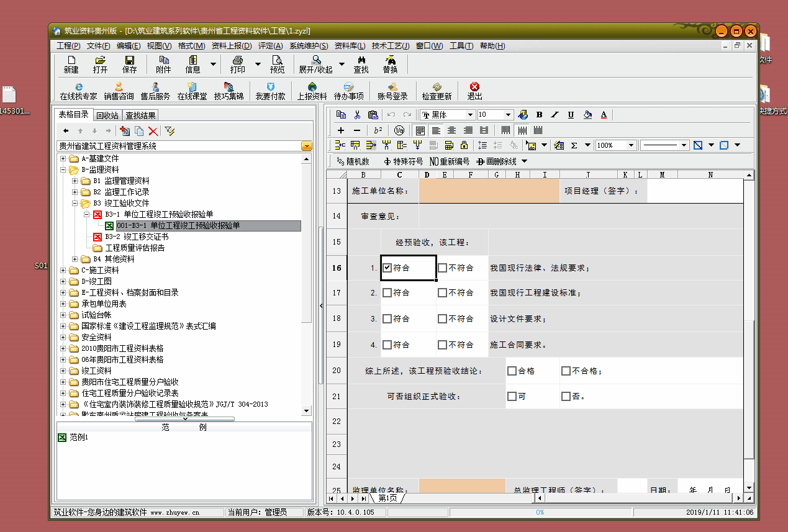Click the 保存 (Save) toolbar icon
Image resolution: width=788 pixels, height=532 pixels.
pos(129,64)
